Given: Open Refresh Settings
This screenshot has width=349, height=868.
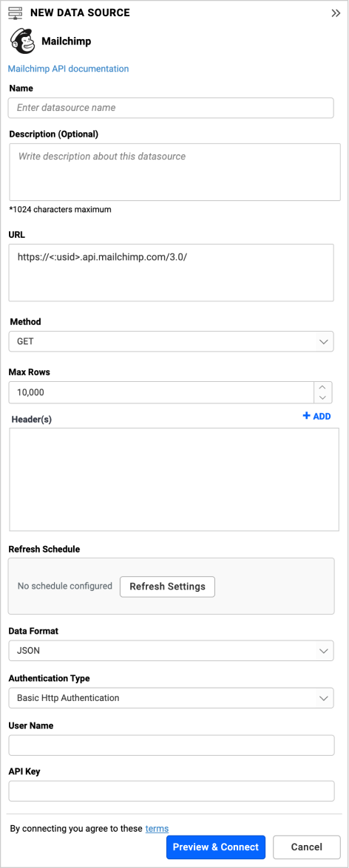Looking at the screenshot, I should coord(167,587).
